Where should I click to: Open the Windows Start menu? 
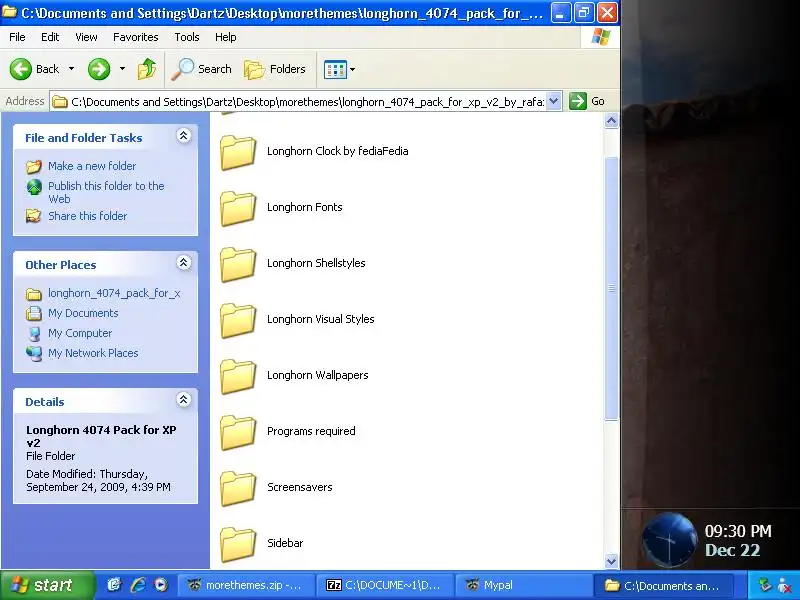[x=47, y=585]
